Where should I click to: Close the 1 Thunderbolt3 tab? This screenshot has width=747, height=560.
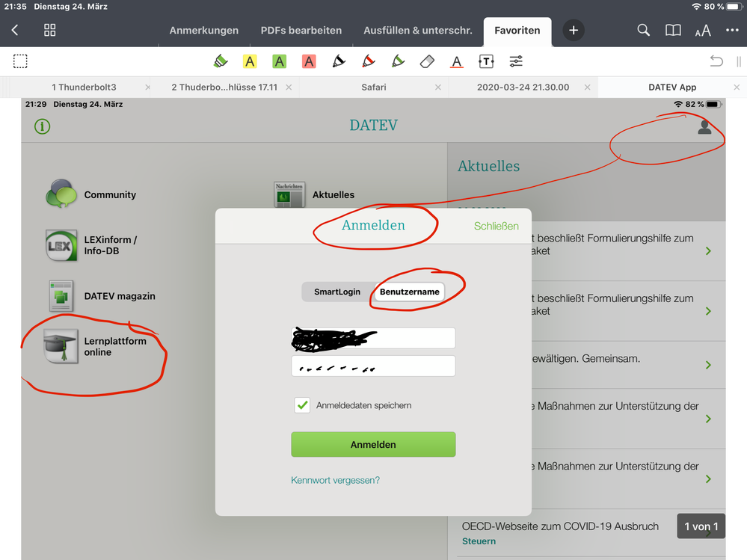click(x=148, y=87)
